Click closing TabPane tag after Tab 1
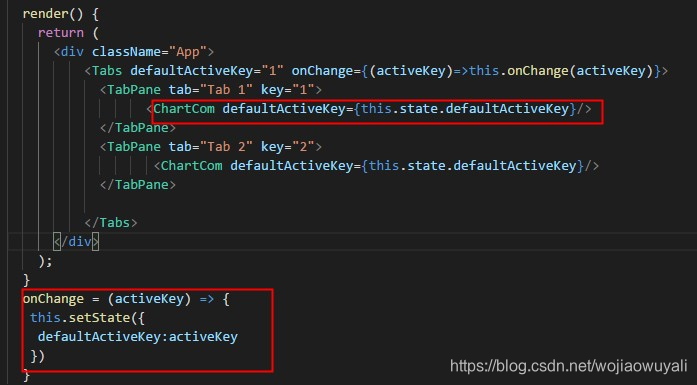The width and height of the screenshot is (697, 385). tap(138, 128)
